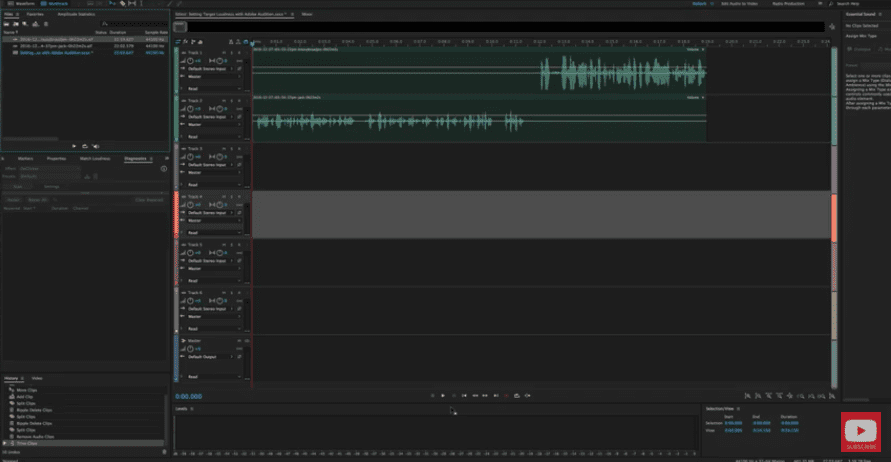Image resolution: width=891 pixels, height=462 pixels.
Task: Toggle Loop Playback in transport
Action: pos(517,396)
